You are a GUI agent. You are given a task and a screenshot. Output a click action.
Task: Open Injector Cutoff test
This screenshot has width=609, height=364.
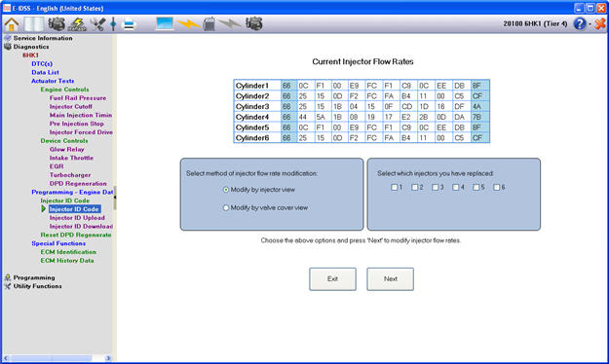pyautogui.click(x=71, y=106)
